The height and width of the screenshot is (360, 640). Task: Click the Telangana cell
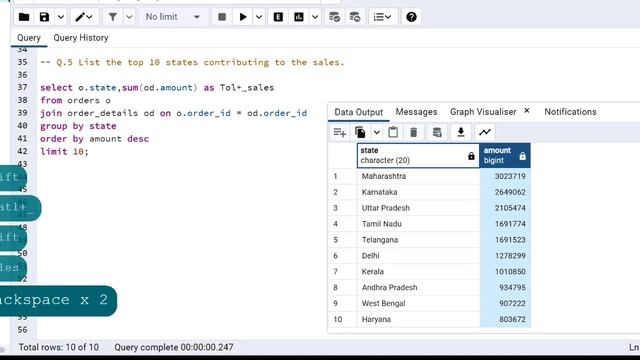pyautogui.click(x=418, y=240)
